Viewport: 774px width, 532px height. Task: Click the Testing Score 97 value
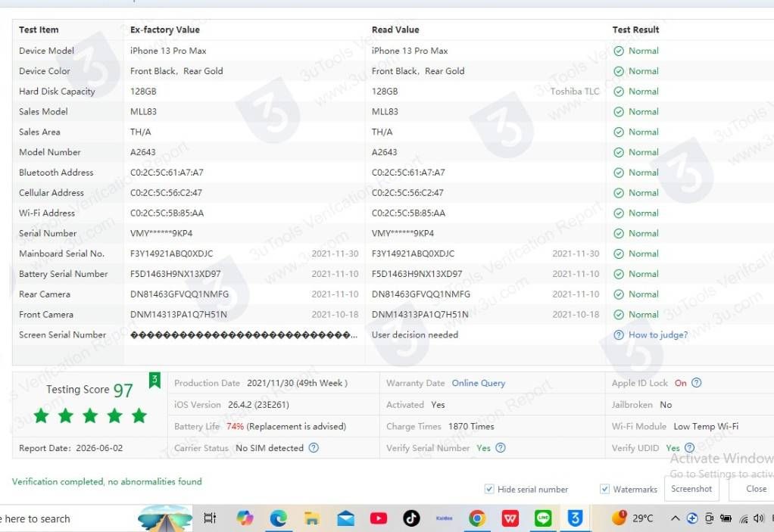coord(123,390)
